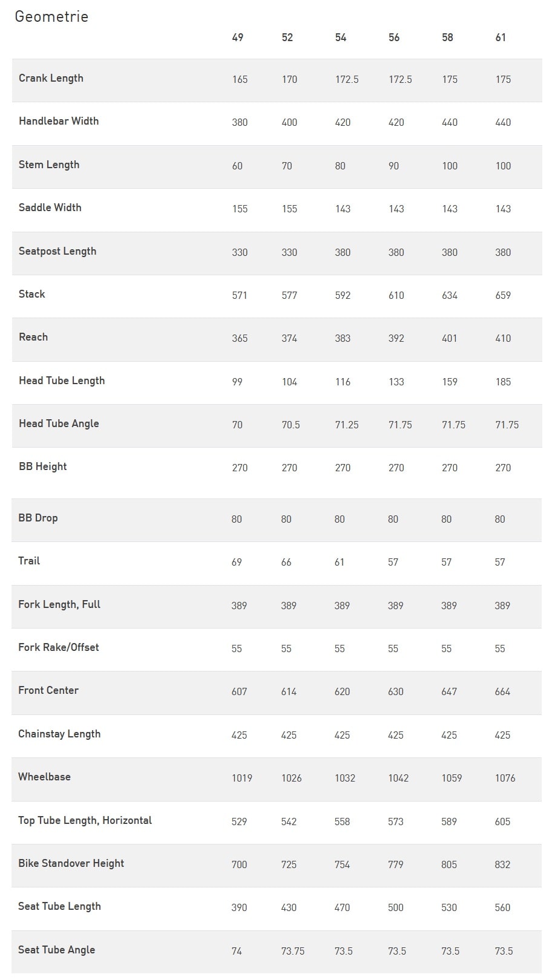Select the Head Tube Angle row label
The image size is (552, 980).
59,423
